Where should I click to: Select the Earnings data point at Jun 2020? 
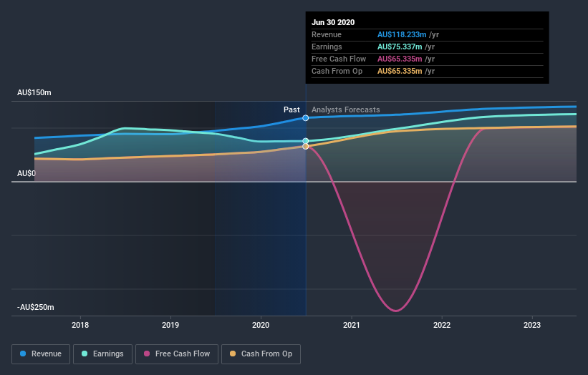306,141
